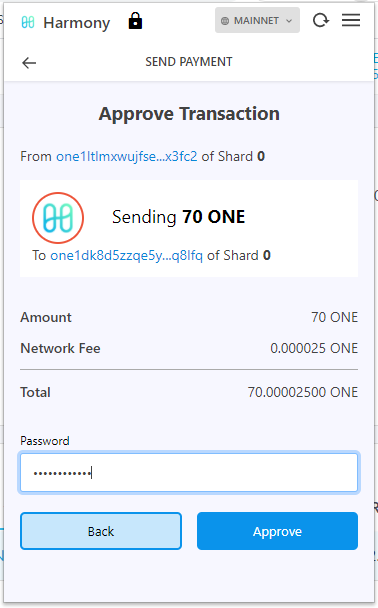Image resolution: width=378 pixels, height=608 pixels.
Task: Click the Total 70.00002500 ONE value
Action: 303,392
